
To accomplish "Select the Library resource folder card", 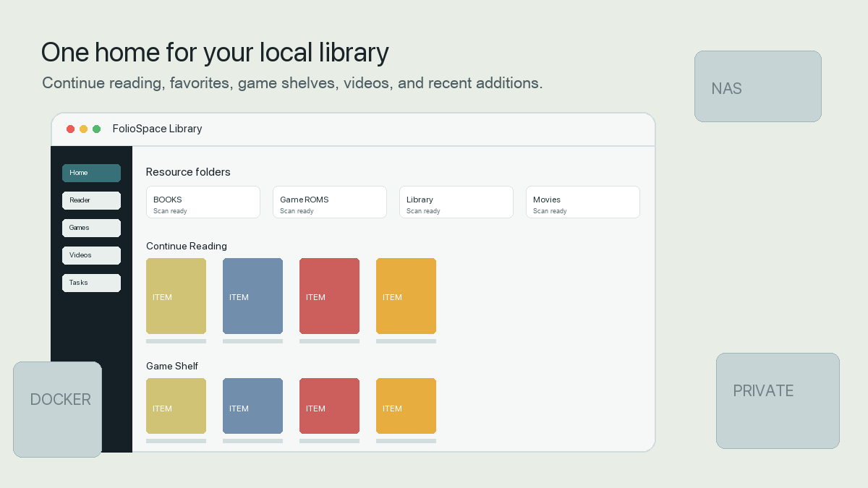I will coord(456,202).
